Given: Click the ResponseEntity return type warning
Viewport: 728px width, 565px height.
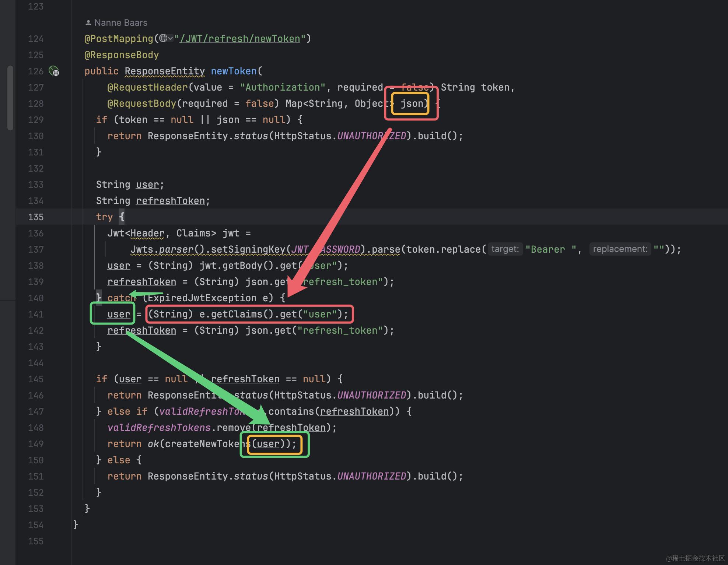Looking at the screenshot, I should click(x=164, y=71).
